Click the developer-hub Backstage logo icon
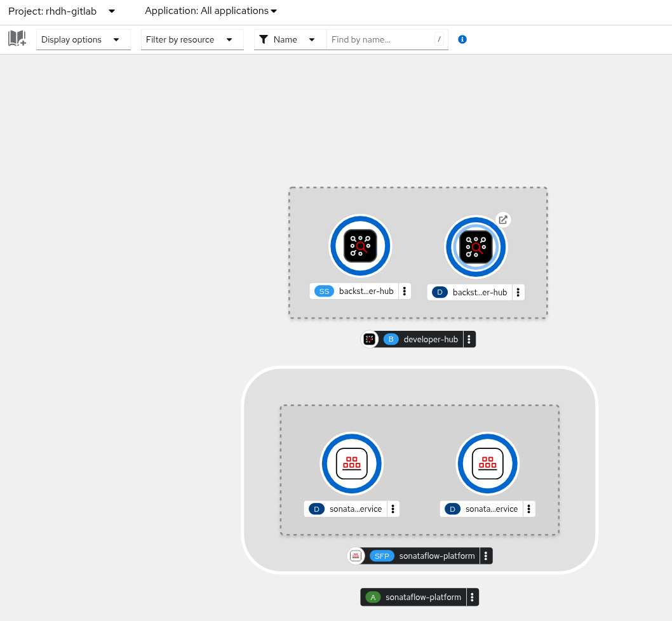672x621 pixels. pos(369,340)
